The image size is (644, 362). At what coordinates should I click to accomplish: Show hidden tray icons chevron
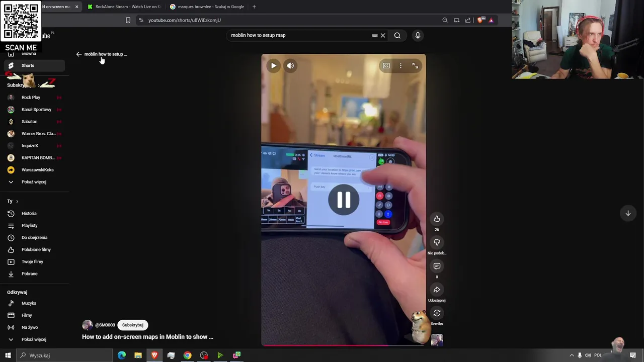pyautogui.click(x=572, y=355)
